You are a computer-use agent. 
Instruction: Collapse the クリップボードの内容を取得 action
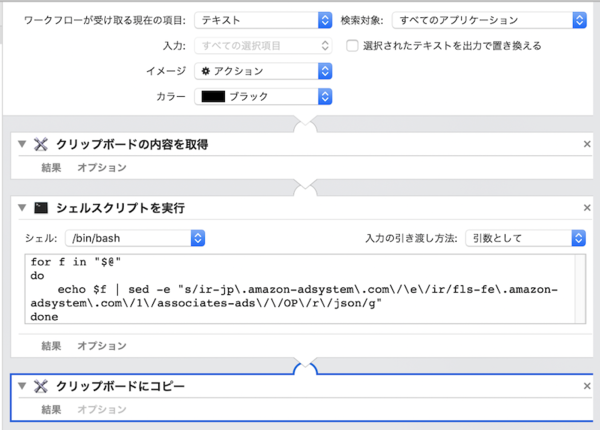(22, 145)
